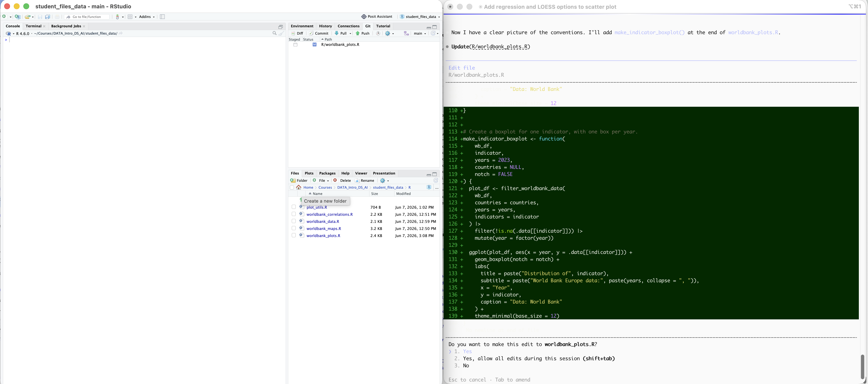868x384 pixels.
Task: Click the R logo icon in console header
Action: point(8,33)
